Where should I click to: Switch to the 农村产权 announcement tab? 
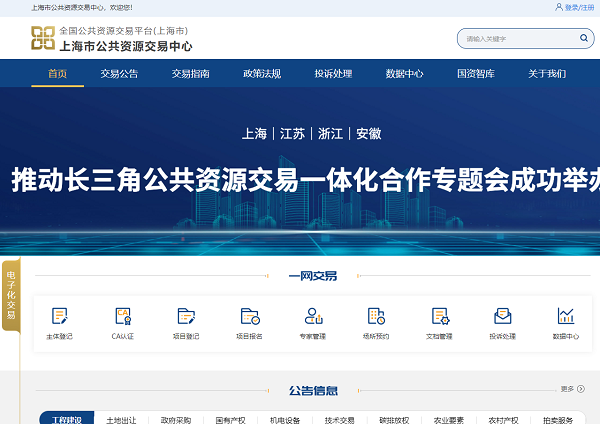(x=504, y=420)
